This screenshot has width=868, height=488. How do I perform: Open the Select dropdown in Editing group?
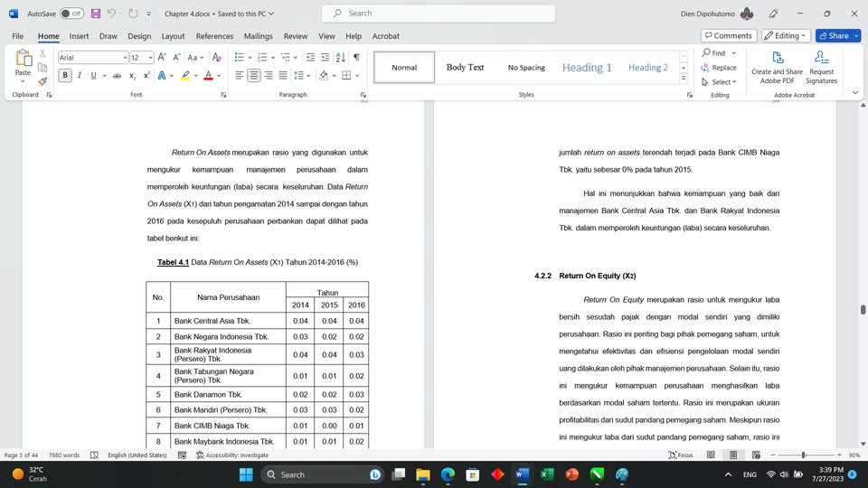pyautogui.click(x=719, y=82)
